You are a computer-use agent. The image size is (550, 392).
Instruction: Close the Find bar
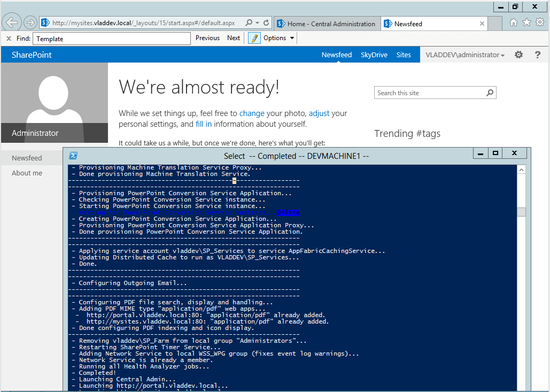(x=9, y=39)
